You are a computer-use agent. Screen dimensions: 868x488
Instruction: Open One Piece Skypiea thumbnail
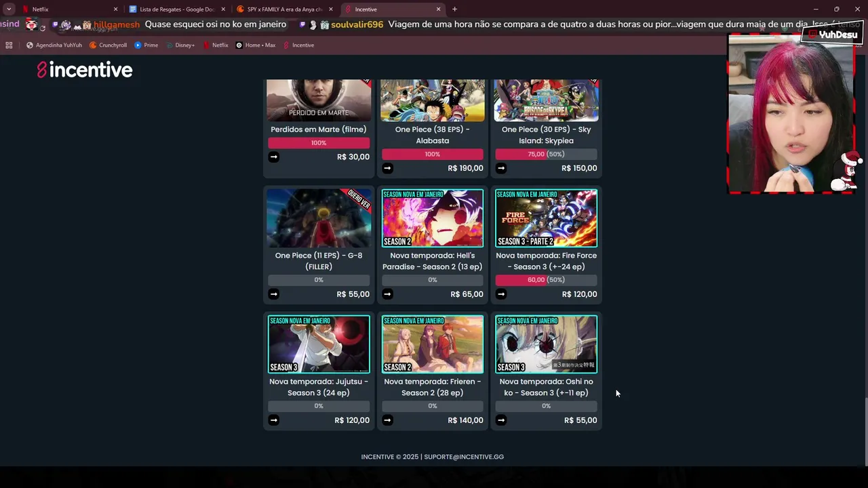(x=547, y=100)
